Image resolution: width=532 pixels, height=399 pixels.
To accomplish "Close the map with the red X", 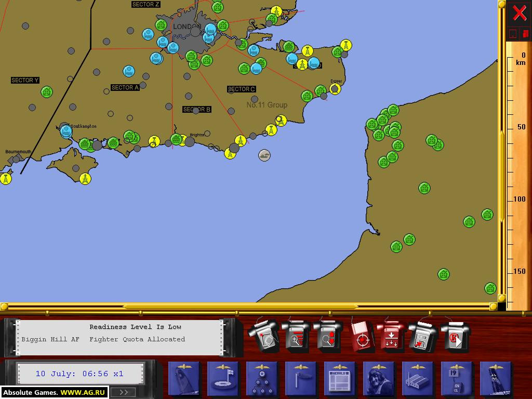I will [520, 14].
